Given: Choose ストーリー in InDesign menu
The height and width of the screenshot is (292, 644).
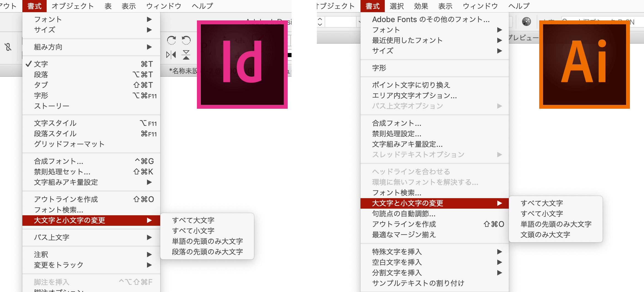Looking at the screenshot, I should tap(91, 106).
